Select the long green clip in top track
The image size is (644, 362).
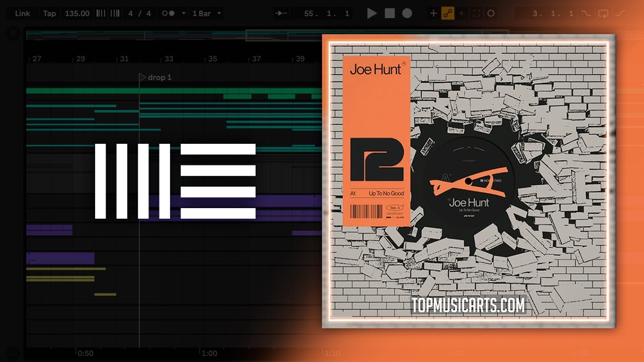pyautogui.click(x=174, y=91)
